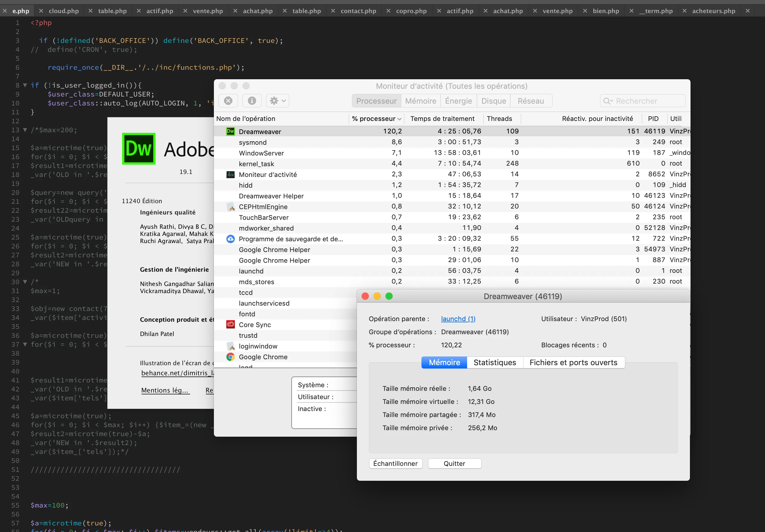This screenshot has width=765, height=532.
Task: Click the Core Sync process icon
Action: tap(230, 324)
